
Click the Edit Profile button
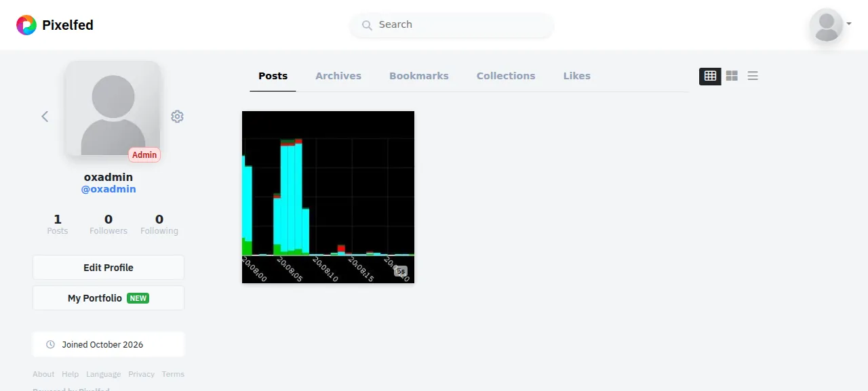click(108, 268)
